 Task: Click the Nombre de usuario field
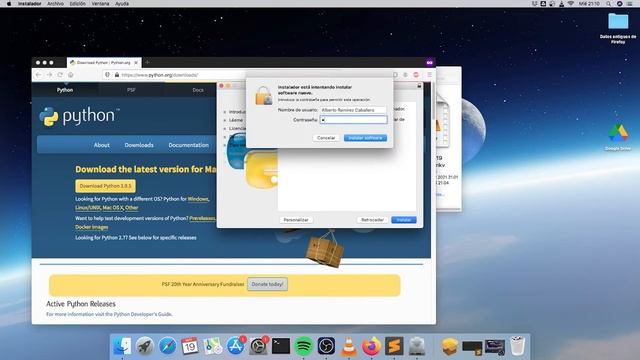pyautogui.click(x=353, y=110)
